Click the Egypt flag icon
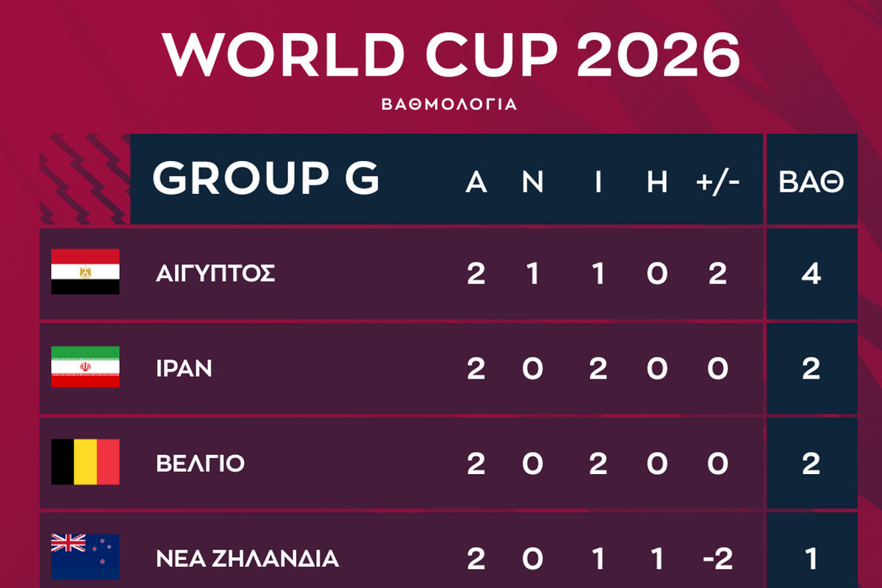 85,272
